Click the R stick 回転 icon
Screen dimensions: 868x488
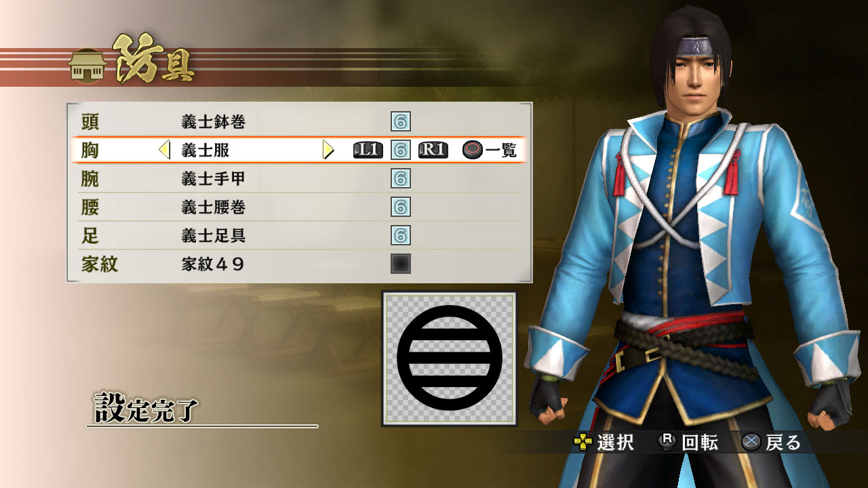[x=667, y=442]
